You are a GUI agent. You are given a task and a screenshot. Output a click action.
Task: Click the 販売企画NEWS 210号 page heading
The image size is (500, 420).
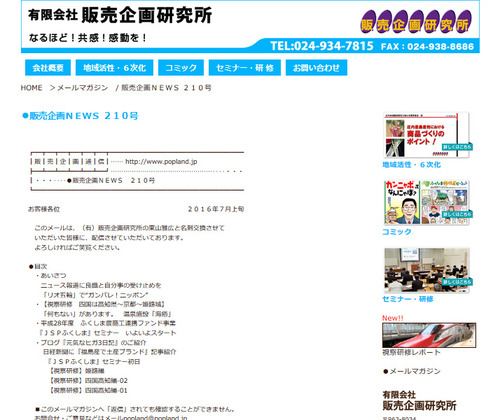(x=80, y=116)
